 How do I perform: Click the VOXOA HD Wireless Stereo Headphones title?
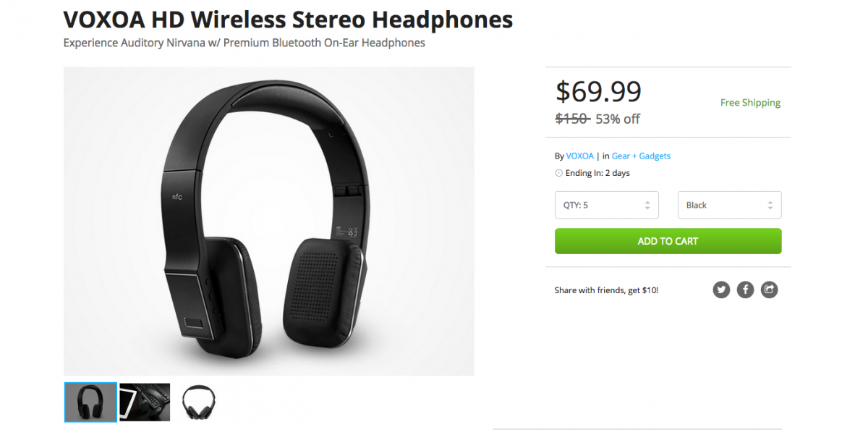(x=288, y=20)
